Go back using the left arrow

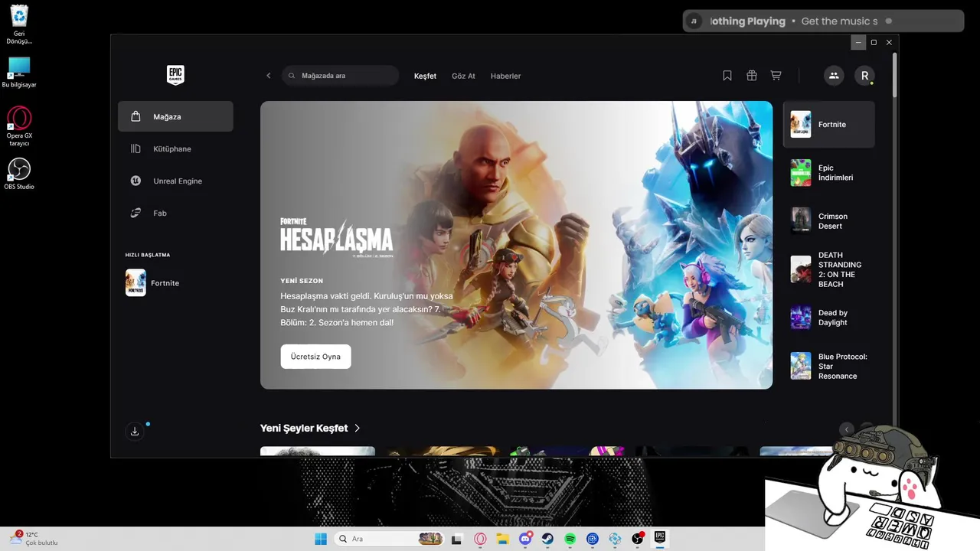[x=269, y=76]
